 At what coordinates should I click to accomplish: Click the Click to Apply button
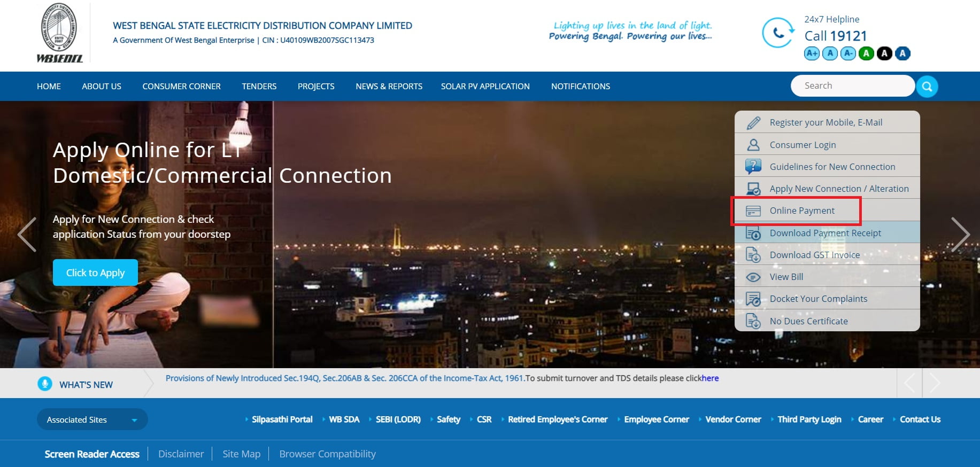[95, 273]
